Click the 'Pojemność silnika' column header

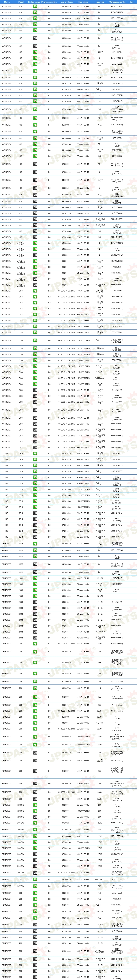[x=49, y=2]
